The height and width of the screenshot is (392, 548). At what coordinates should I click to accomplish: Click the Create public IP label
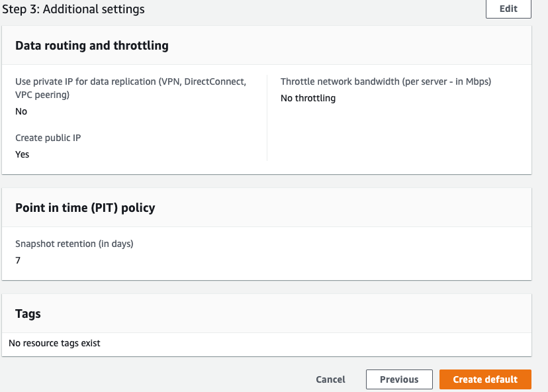48,138
